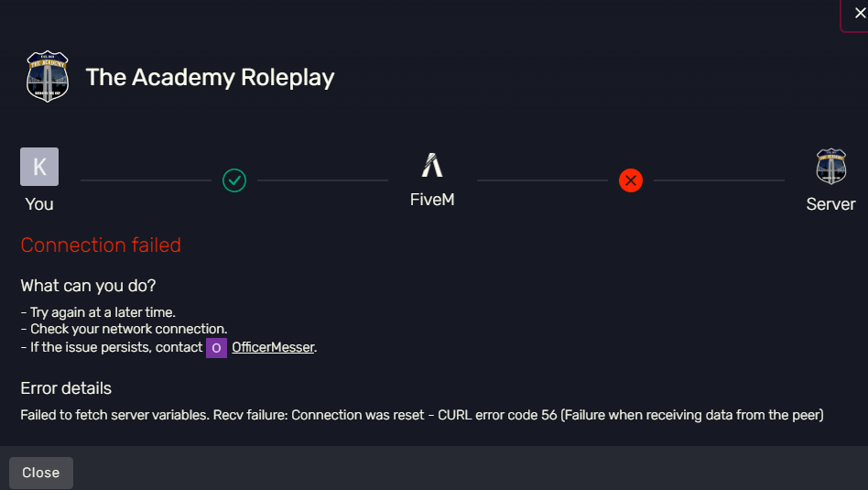Click the Close button at bottom left
868x490 pixels.
pos(41,473)
